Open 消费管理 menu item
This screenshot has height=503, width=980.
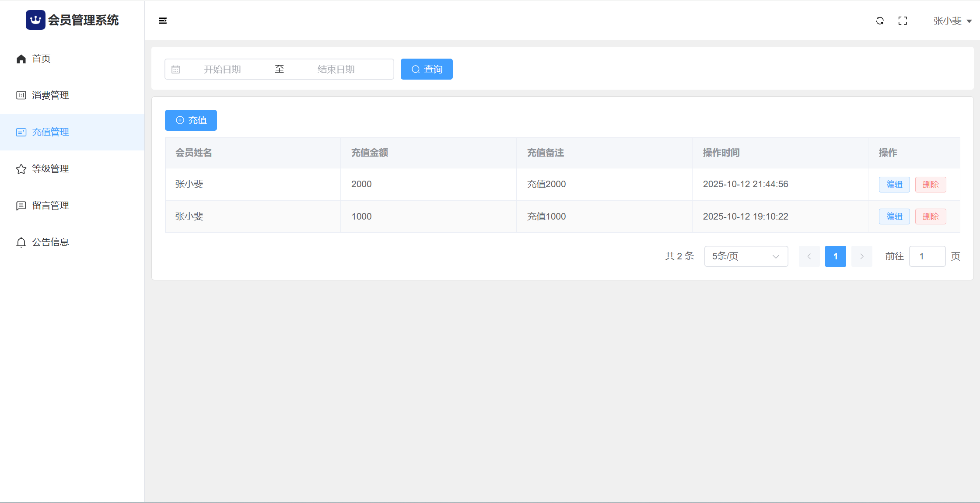click(50, 95)
